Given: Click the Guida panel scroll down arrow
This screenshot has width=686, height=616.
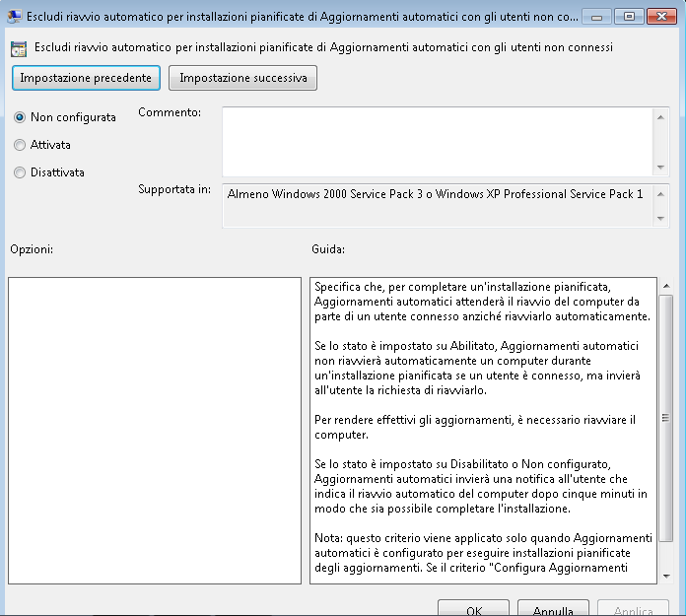Looking at the screenshot, I should pyautogui.click(x=666, y=576).
